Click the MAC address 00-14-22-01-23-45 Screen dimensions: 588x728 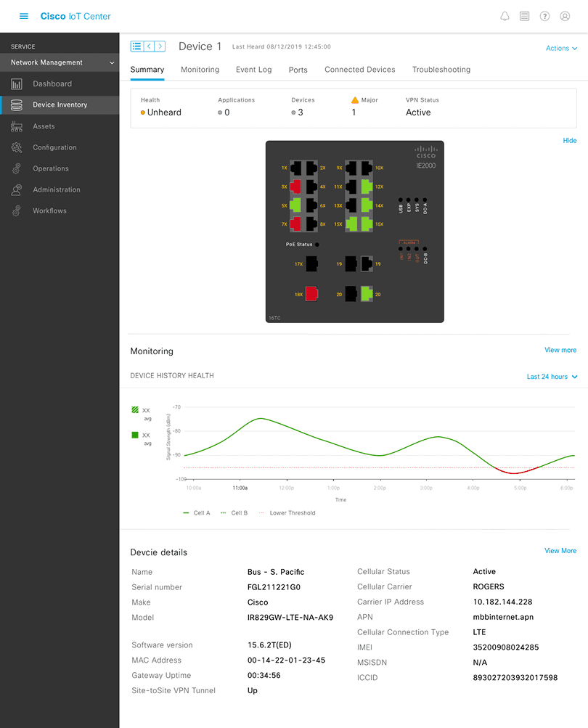pos(286,660)
